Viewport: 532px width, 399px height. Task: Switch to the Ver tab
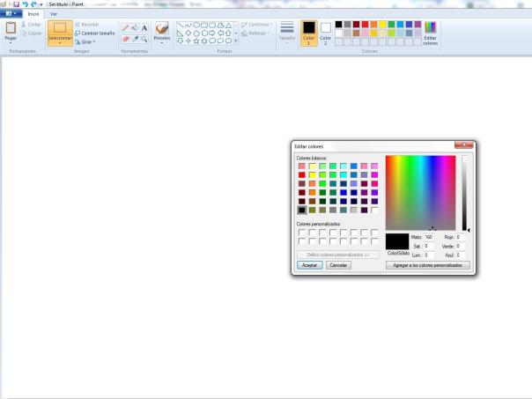pyautogui.click(x=55, y=14)
